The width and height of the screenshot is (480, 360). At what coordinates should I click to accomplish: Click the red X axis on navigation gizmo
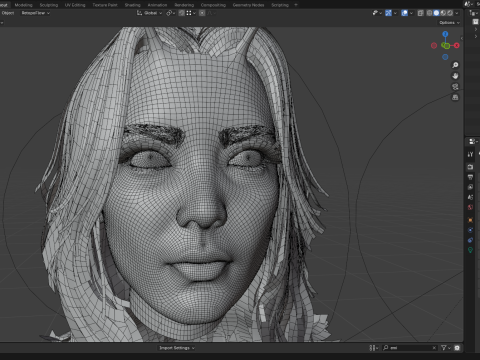tap(456, 45)
